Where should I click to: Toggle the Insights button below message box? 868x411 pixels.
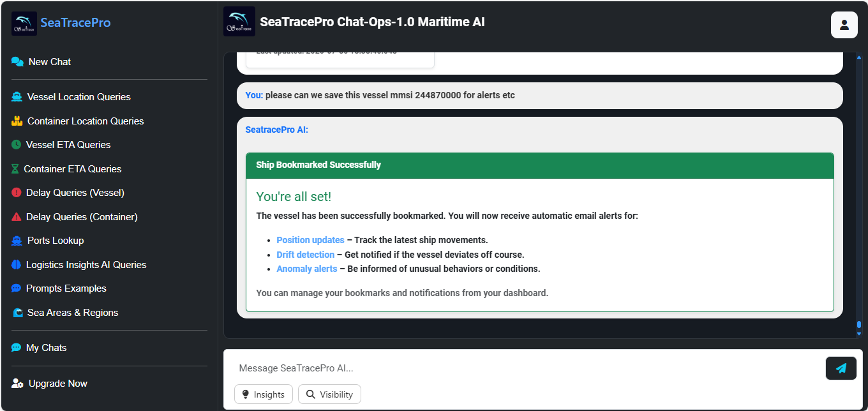pyautogui.click(x=264, y=394)
